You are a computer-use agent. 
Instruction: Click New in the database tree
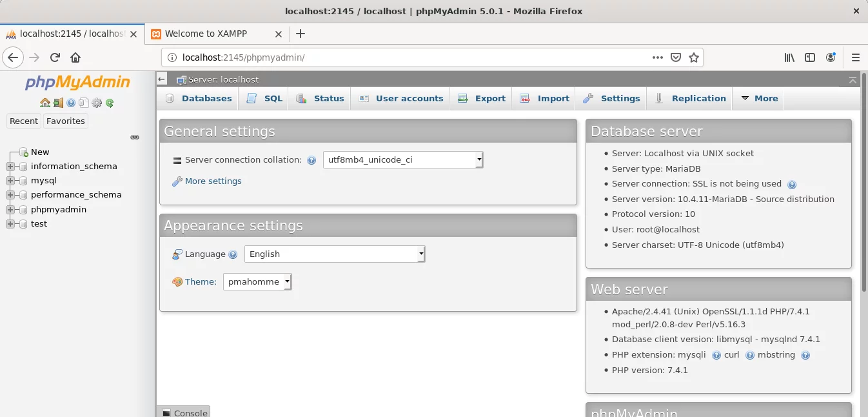(x=40, y=152)
